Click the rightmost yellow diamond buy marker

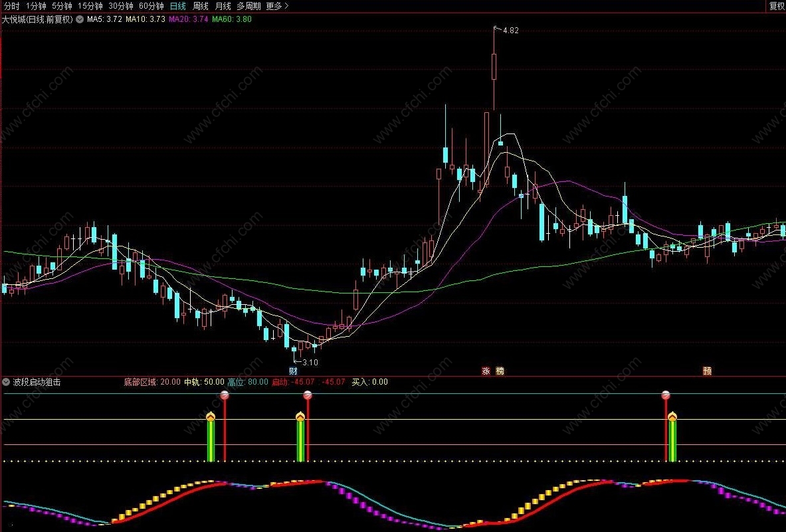pyautogui.click(x=672, y=416)
